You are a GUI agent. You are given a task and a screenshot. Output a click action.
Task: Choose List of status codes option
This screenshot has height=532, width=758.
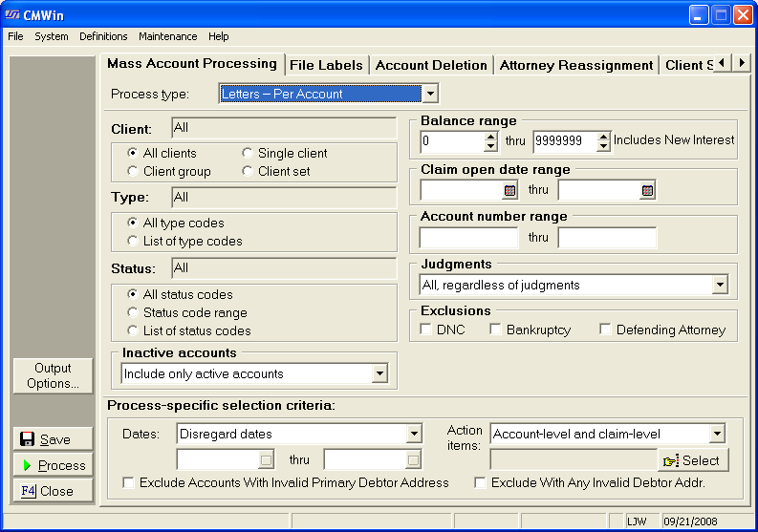point(134,330)
